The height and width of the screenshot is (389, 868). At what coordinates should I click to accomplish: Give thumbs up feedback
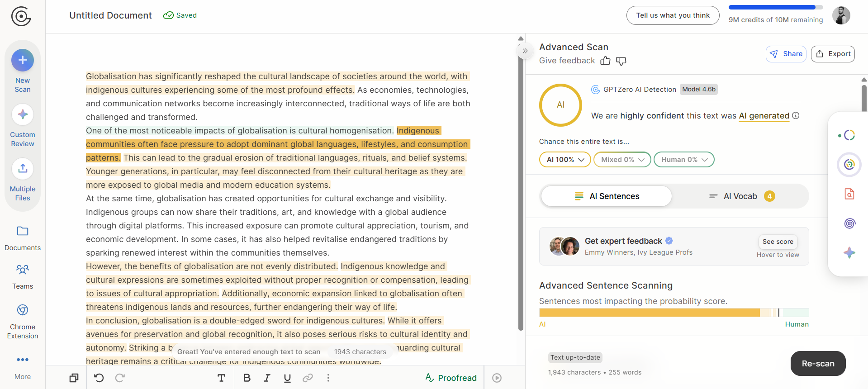605,61
